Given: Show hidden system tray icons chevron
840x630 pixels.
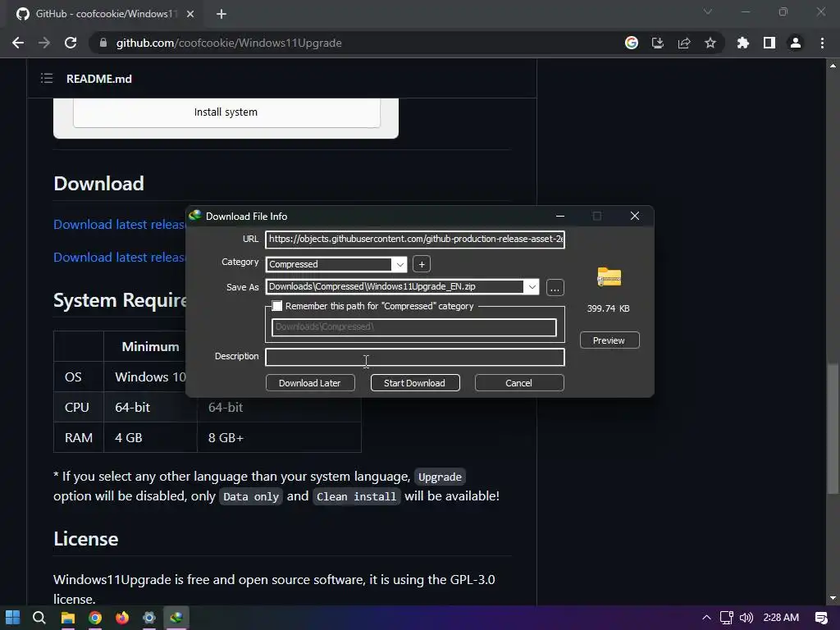Looking at the screenshot, I should [706, 618].
